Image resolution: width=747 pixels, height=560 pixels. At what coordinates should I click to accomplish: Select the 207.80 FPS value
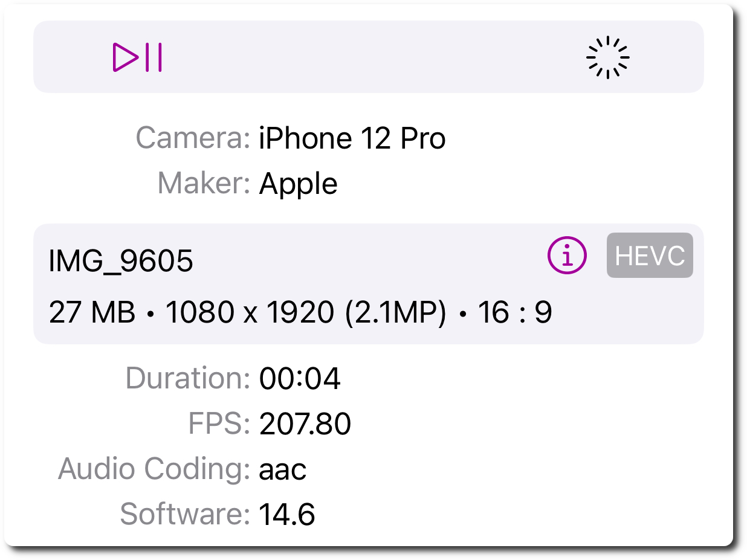(x=305, y=424)
